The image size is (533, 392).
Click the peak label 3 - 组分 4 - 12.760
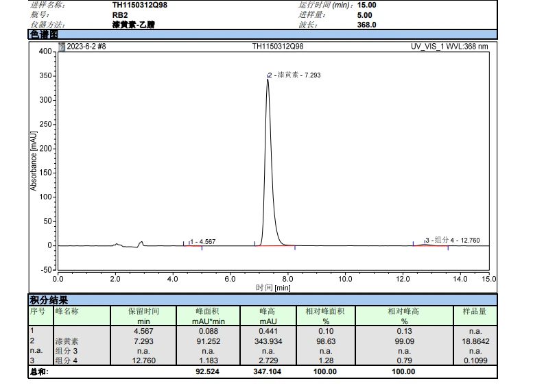point(453,240)
